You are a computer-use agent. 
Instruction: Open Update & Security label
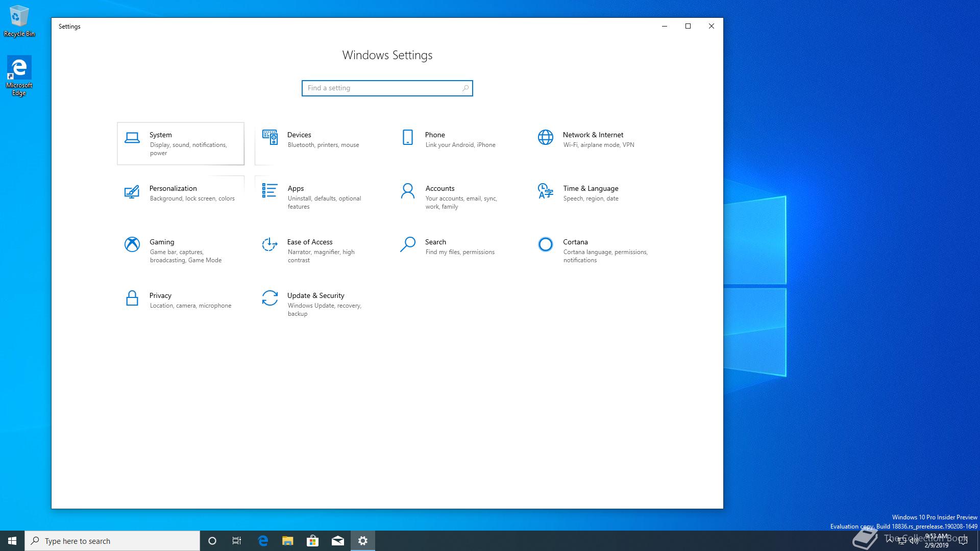point(315,295)
